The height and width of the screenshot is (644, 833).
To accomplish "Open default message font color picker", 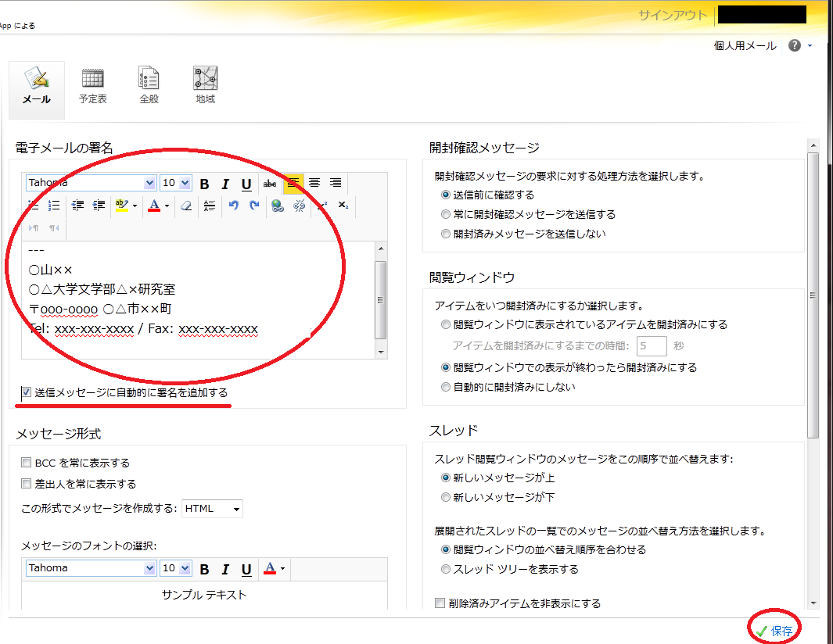I will (275, 569).
